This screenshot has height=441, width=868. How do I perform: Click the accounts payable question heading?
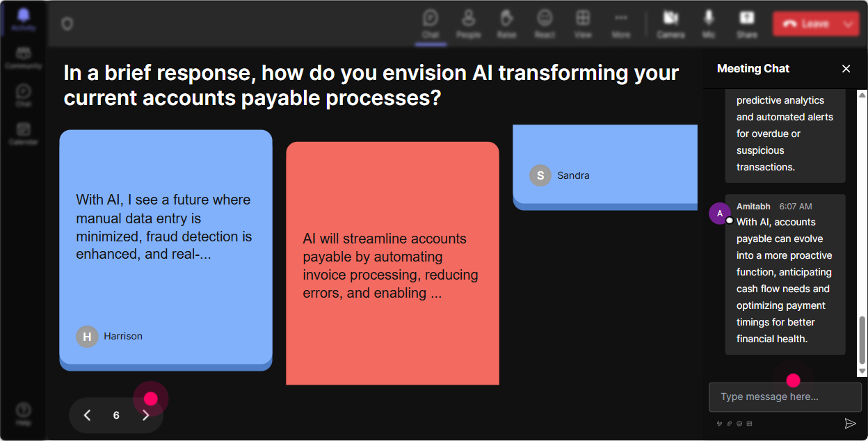coord(371,85)
